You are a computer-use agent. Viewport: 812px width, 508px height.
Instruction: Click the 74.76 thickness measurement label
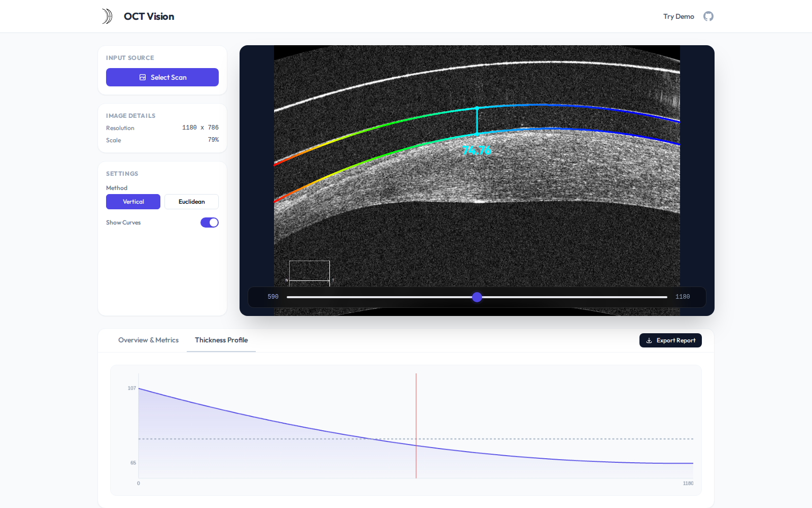click(477, 150)
